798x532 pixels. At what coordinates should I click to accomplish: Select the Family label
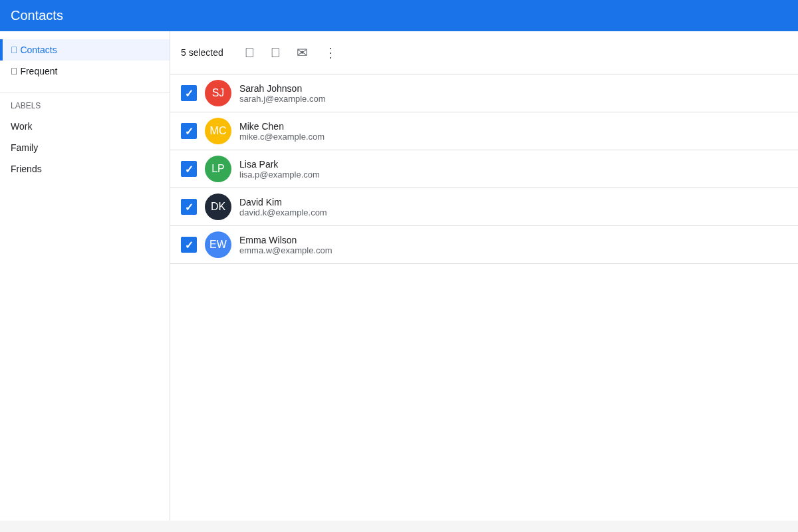[24, 148]
